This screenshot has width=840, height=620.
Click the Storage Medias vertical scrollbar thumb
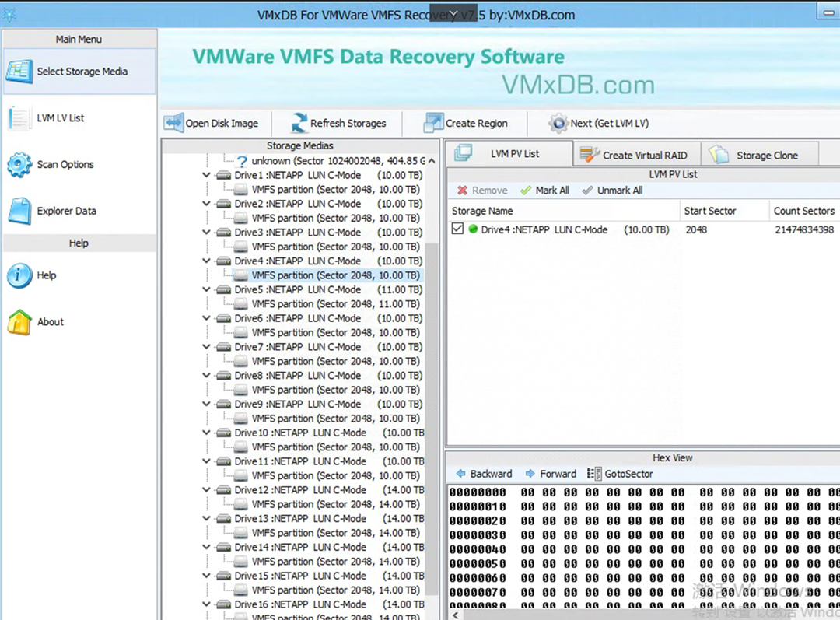[432, 418]
